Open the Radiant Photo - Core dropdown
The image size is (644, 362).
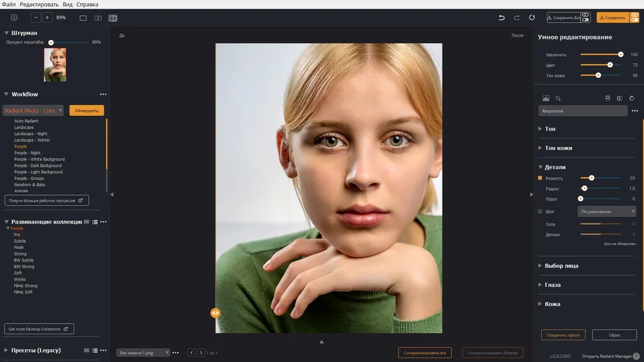pyautogui.click(x=33, y=111)
